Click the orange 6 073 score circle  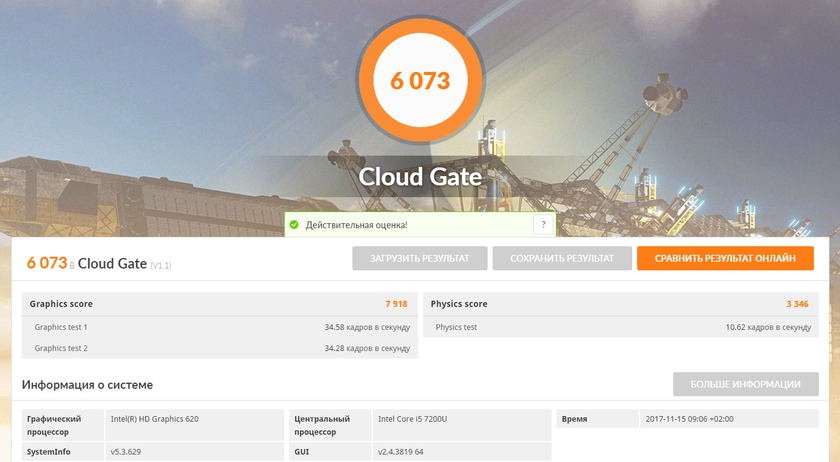pyautogui.click(x=420, y=81)
